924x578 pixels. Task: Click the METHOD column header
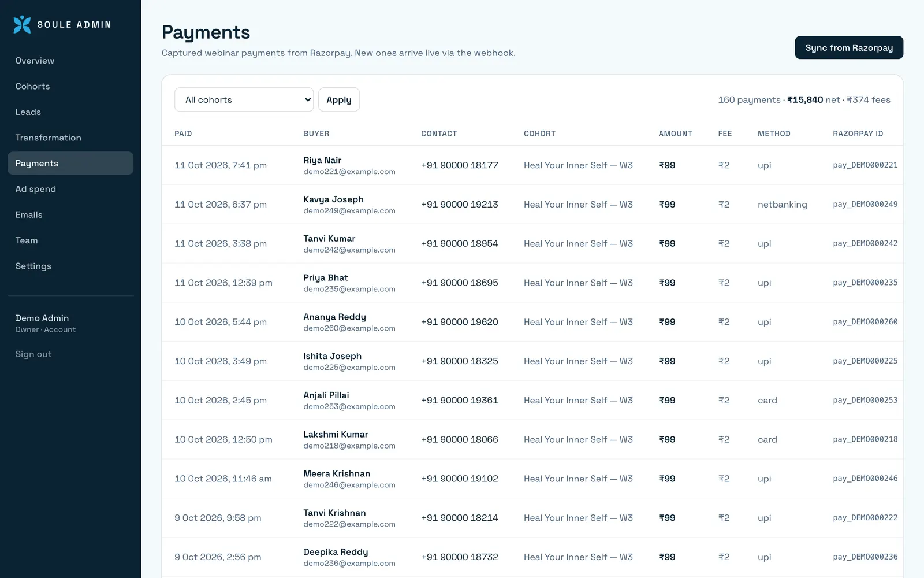click(774, 134)
